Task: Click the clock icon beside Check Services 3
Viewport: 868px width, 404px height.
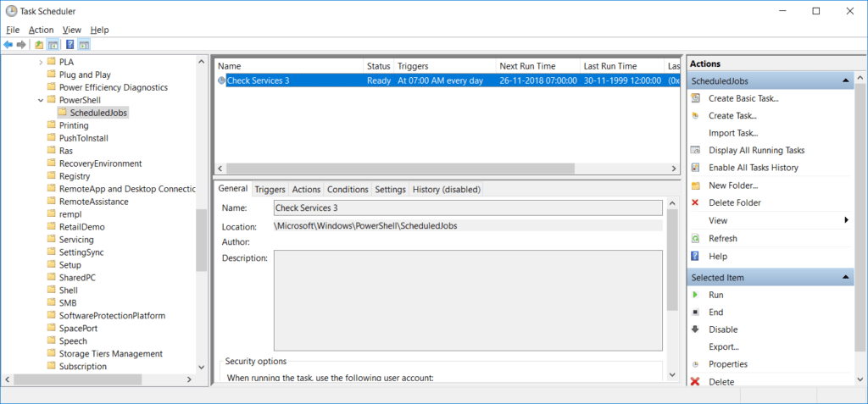Action: 221,80
